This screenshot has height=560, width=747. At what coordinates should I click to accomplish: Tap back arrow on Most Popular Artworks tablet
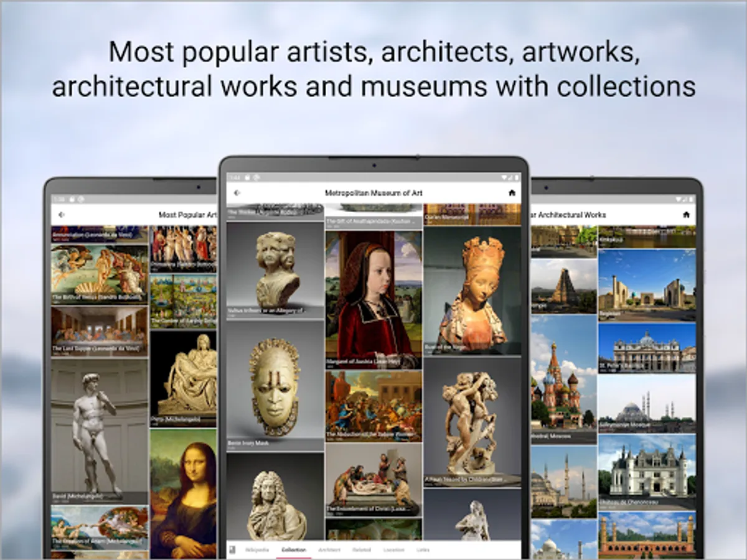(x=61, y=215)
